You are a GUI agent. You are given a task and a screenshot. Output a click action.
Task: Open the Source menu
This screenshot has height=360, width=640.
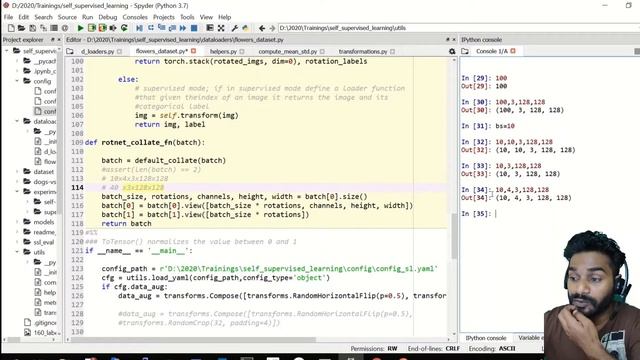coord(67,17)
